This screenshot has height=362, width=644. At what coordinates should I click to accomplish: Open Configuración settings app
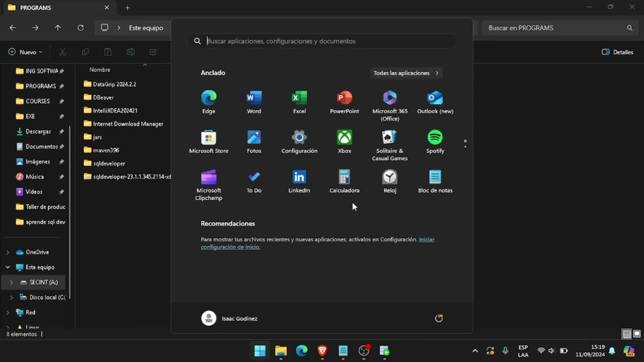pos(299,142)
